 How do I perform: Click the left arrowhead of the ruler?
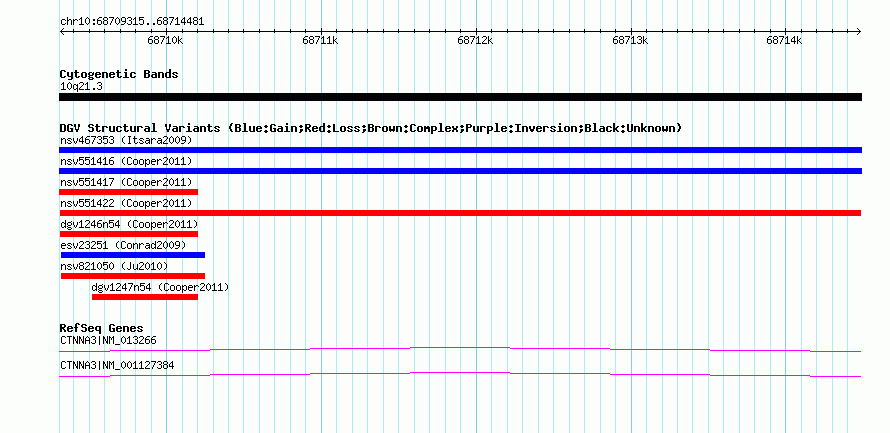[x=62, y=31]
